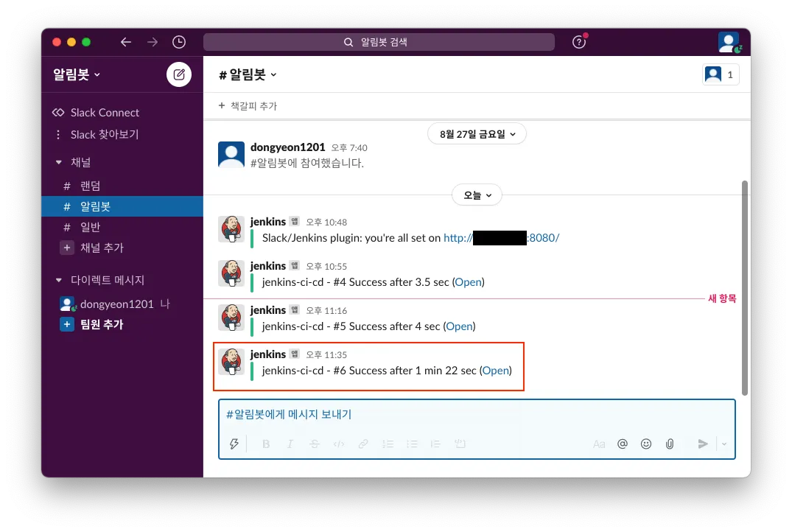Select the 알림봇 channel in sidebar
The image size is (792, 532).
click(x=122, y=206)
